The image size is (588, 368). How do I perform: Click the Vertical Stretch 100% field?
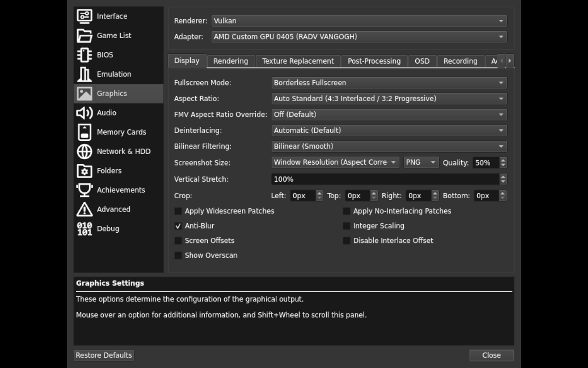tap(389, 179)
